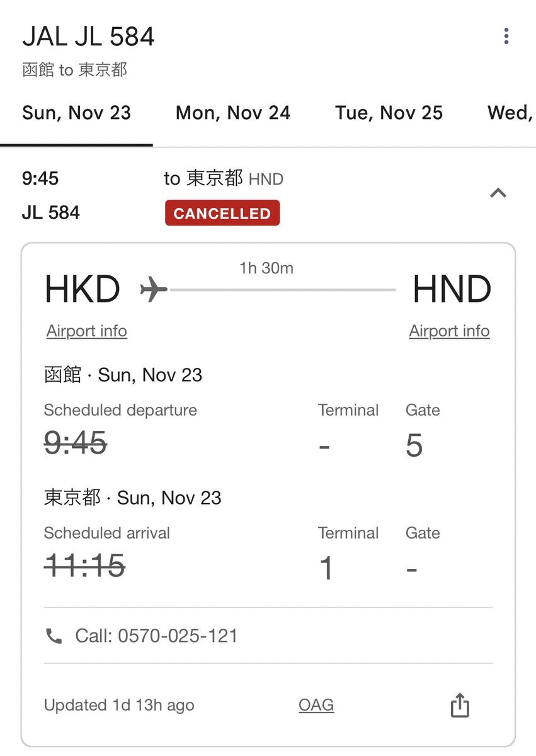The width and height of the screenshot is (536, 756).
Task: Open Airport info link under HND
Action: [449, 331]
